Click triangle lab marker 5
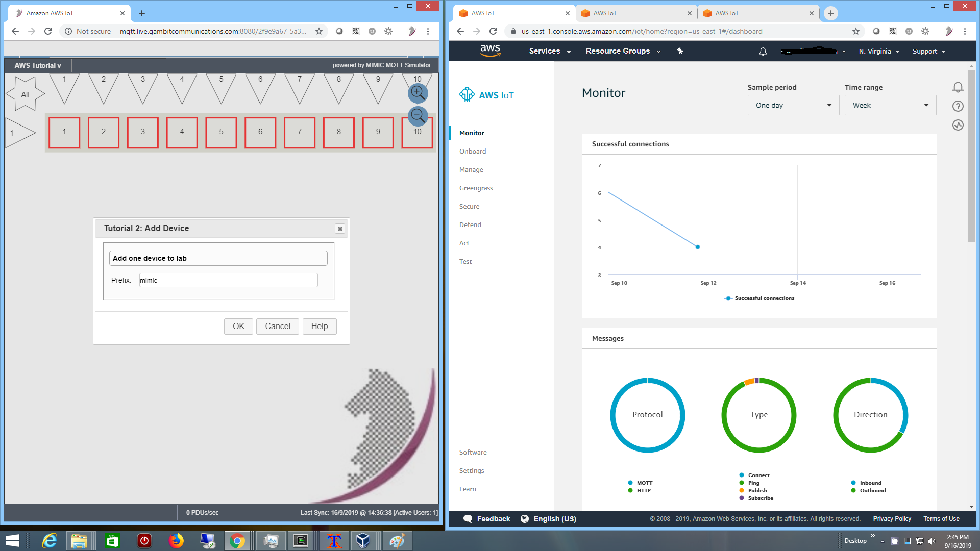This screenshot has width=980, height=551. point(221,89)
